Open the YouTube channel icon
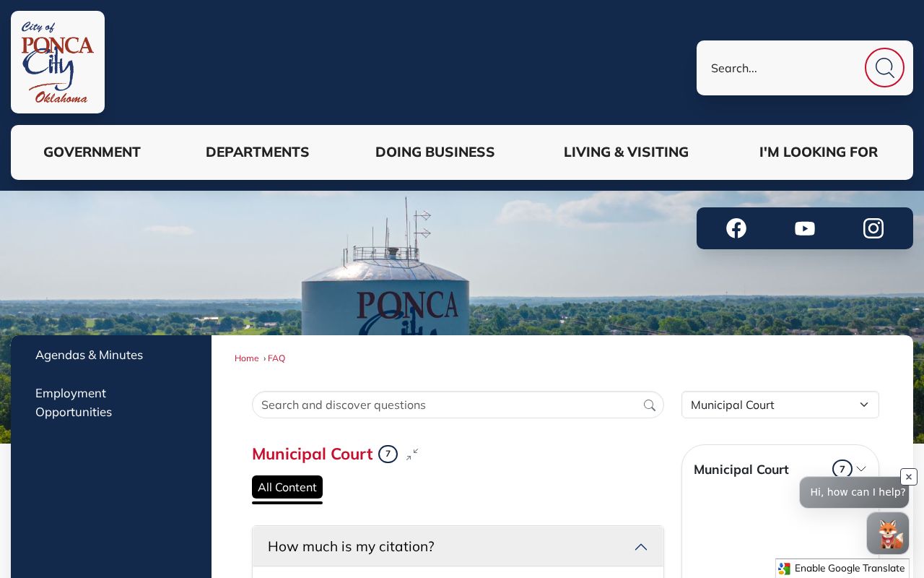The image size is (924, 578). [x=805, y=228]
